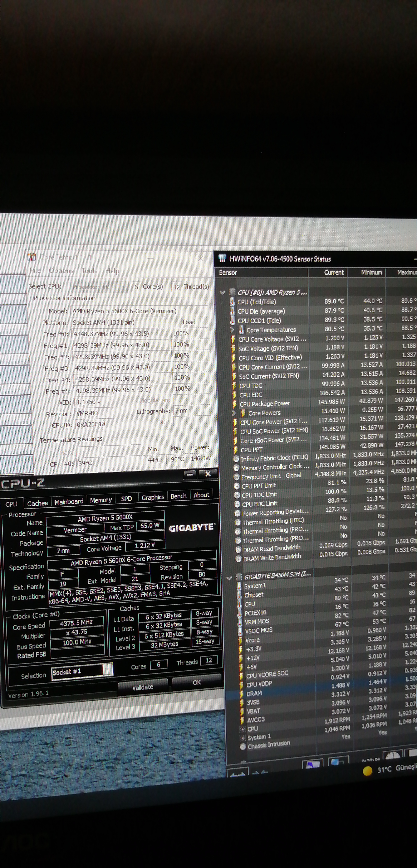Click the lightning icon beside CPU TDC

point(234,385)
